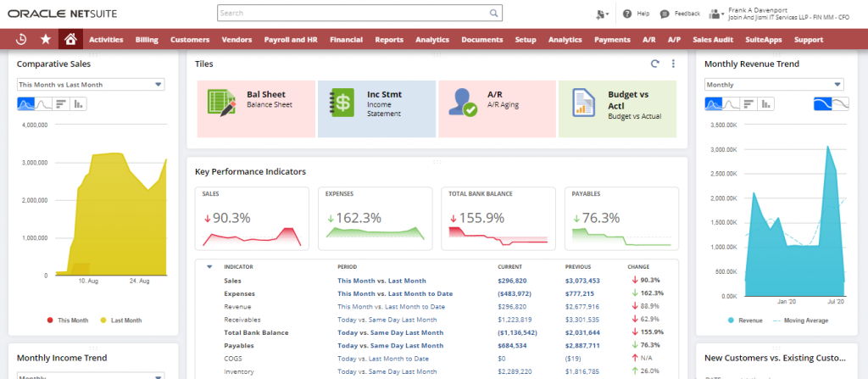
Task: Refresh the Tiles portlet
Action: point(654,64)
